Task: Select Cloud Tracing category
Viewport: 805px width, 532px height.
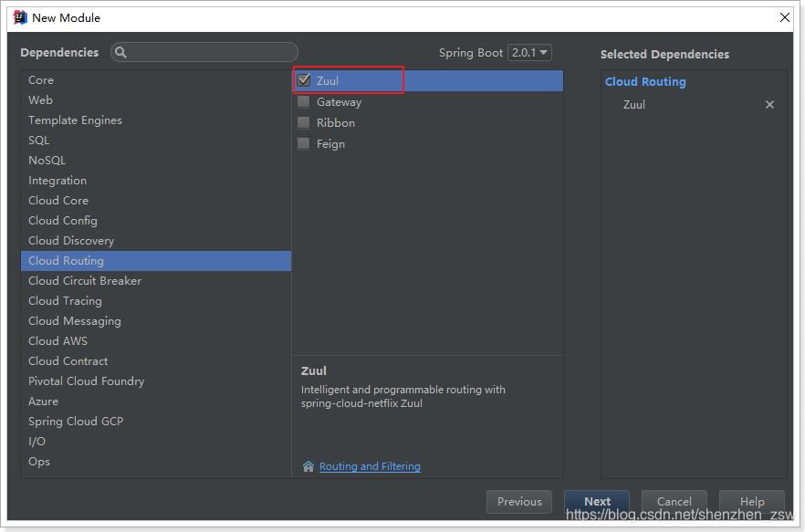Action: click(x=156, y=301)
